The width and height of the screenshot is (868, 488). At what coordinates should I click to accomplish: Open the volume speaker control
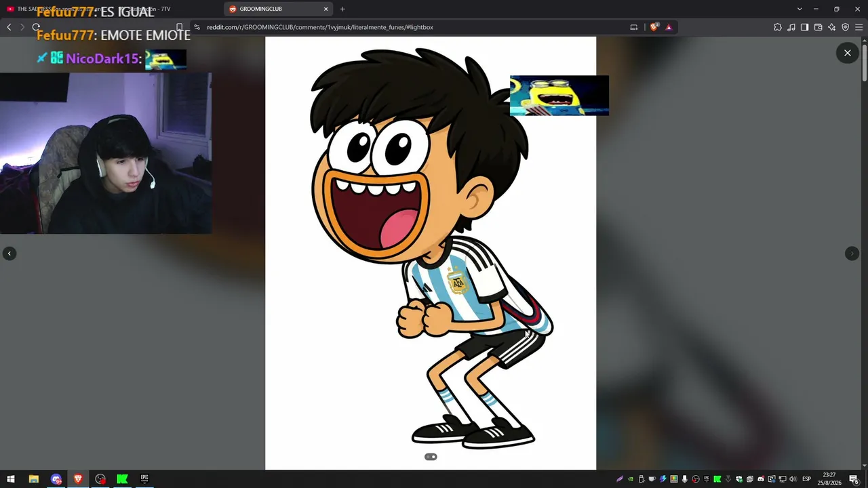tap(793, 479)
